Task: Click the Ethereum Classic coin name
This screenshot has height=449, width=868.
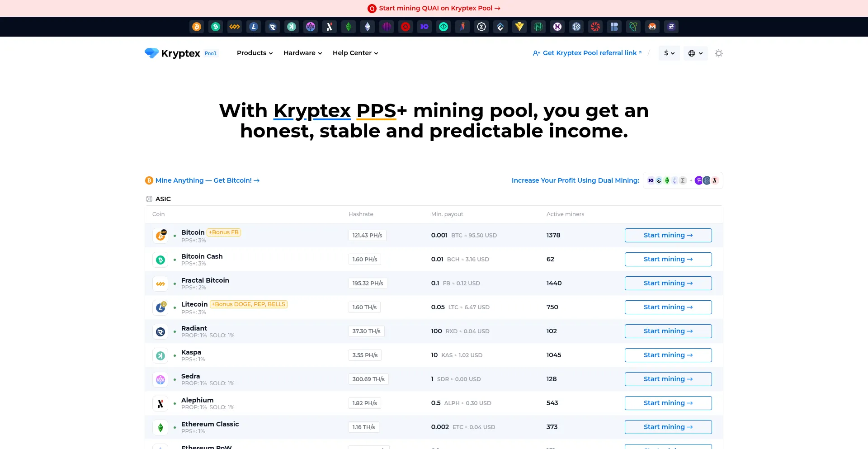Action: (210, 424)
